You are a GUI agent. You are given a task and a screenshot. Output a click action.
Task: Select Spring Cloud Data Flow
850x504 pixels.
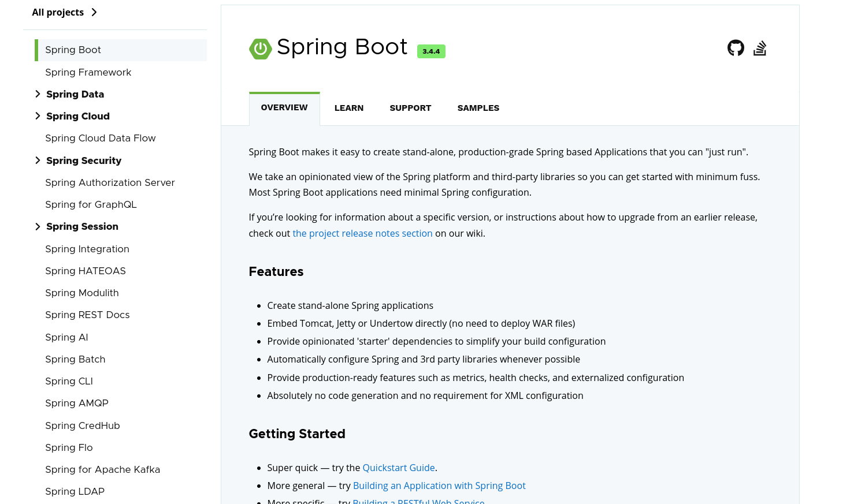(x=101, y=138)
